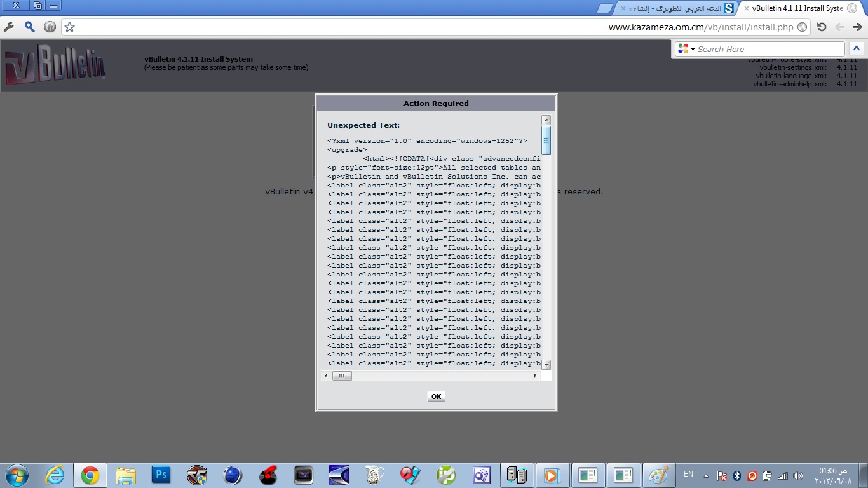Open Windows Explorer folder in taskbar
This screenshot has width=868, height=488.
coord(126,475)
